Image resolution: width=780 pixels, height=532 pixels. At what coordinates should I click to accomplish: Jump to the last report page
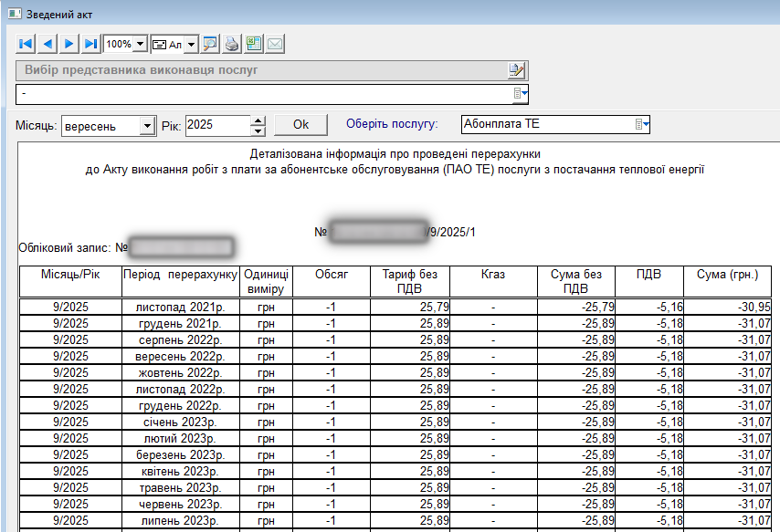pos(90,44)
